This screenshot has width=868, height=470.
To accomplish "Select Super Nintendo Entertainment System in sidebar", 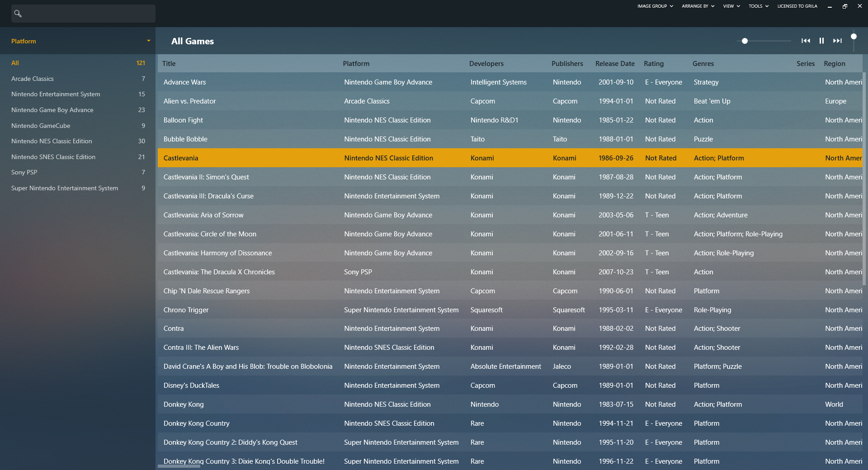I will [78, 188].
